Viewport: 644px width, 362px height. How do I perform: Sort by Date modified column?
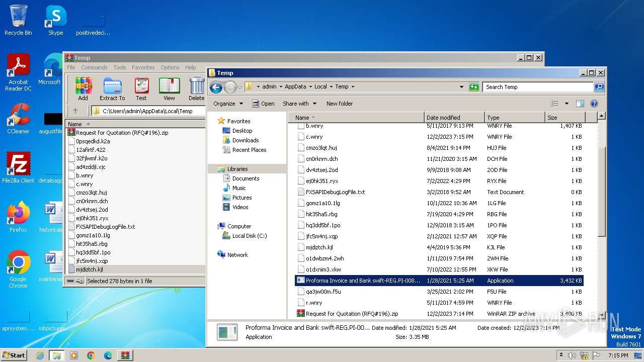(x=455, y=117)
